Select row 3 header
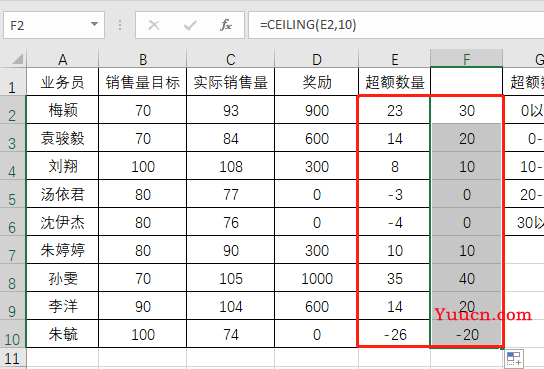544x369 pixels. [13, 138]
